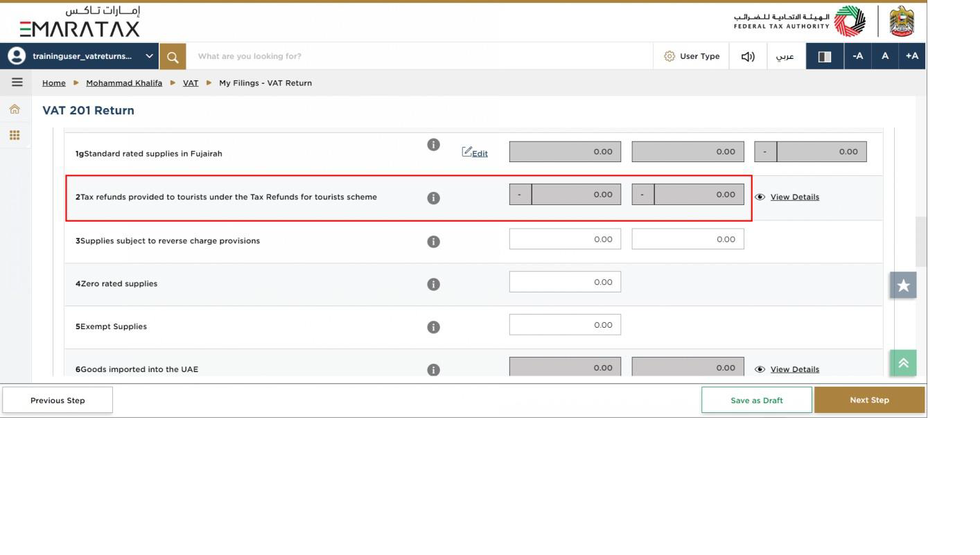Click 'My Filings - VAT Return' breadcrumb text
This screenshot has width=980, height=555.
point(265,82)
